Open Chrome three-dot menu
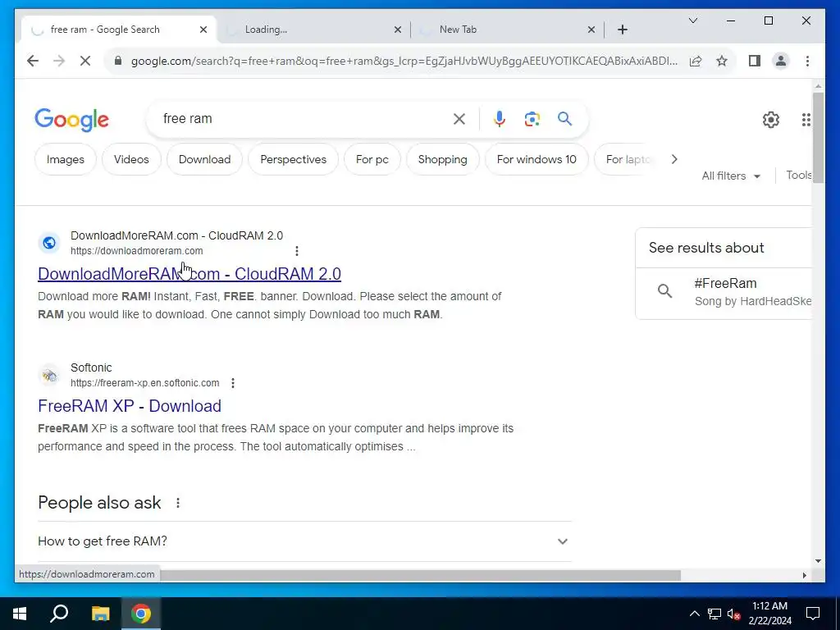Image resolution: width=840 pixels, height=630 pixels. click(807, 61)
